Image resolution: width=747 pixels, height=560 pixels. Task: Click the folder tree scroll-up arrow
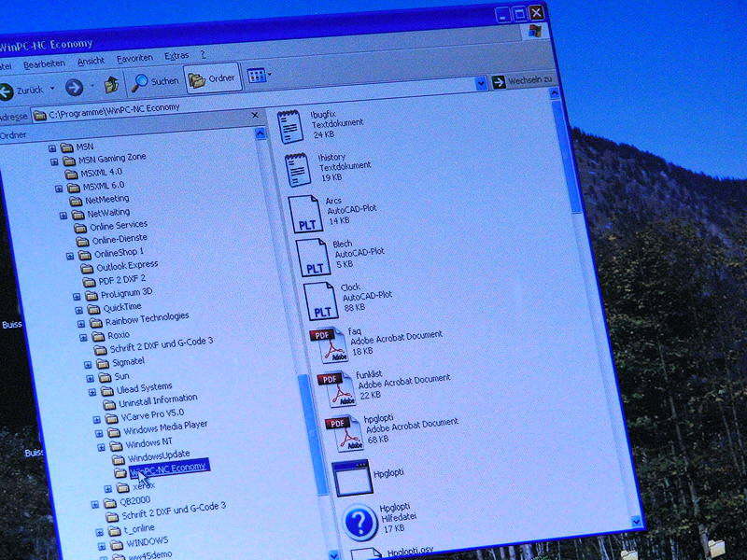[261, 133]
